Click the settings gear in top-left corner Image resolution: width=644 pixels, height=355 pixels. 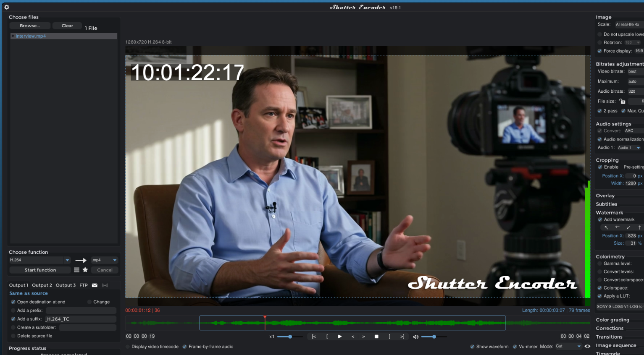click(6, 7)
